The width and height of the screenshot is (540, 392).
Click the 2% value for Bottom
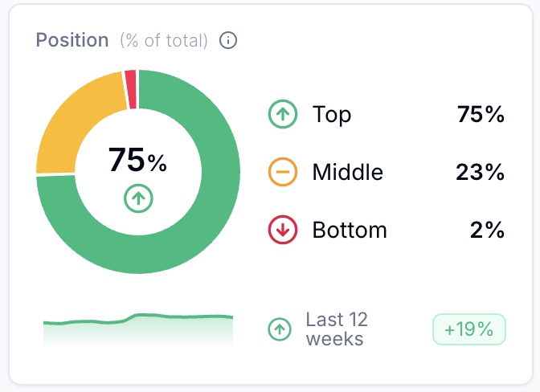487,231
